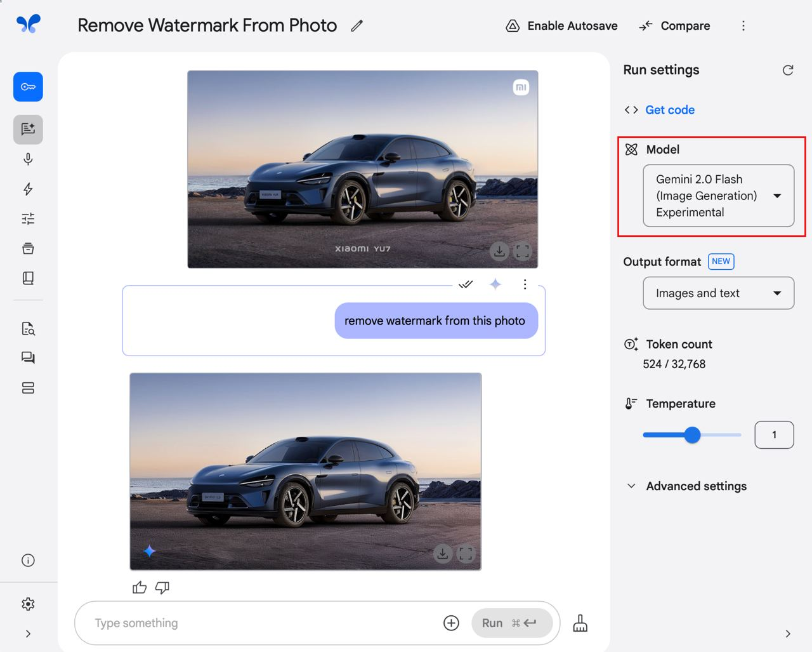Open the Model dropdown showing Gemini 2.0 Flash
The height and width of the screenshot is (652, 812).
pos(718,196)
